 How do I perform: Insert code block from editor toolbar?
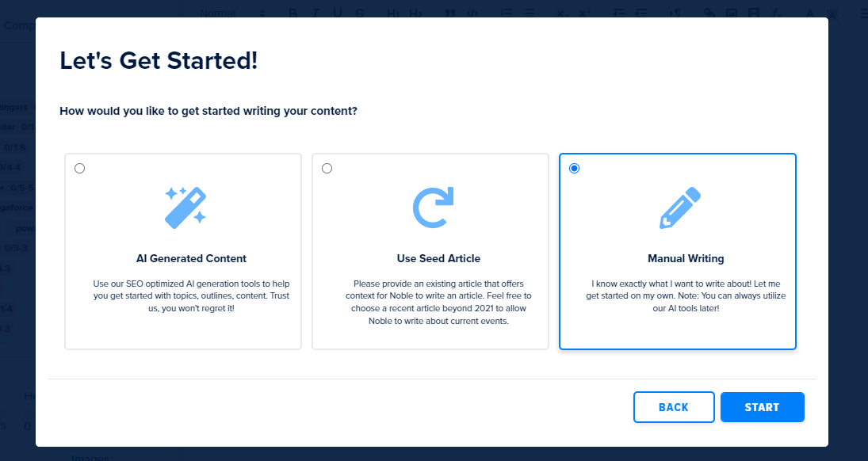click(472, 13)
